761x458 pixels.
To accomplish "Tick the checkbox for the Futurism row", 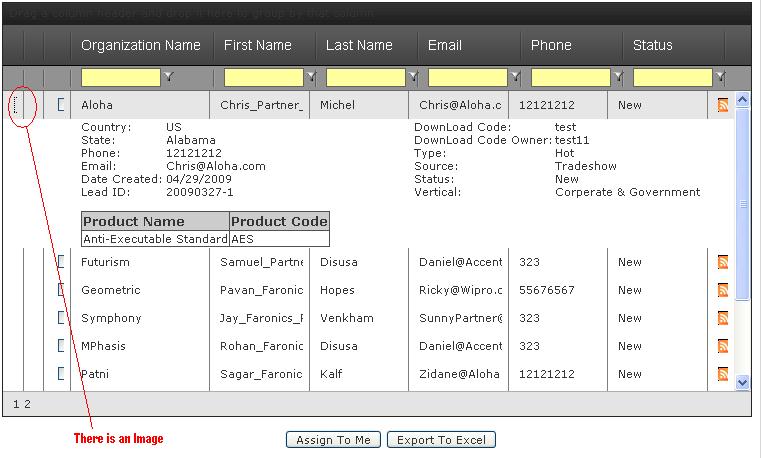I will 61,262.
